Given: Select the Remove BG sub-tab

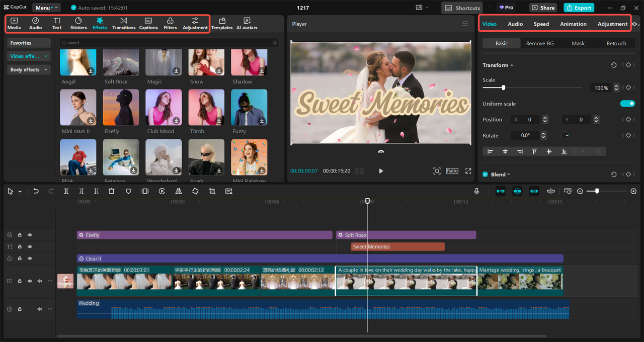Looking at the screenshot, I should [x=540, y=43].
